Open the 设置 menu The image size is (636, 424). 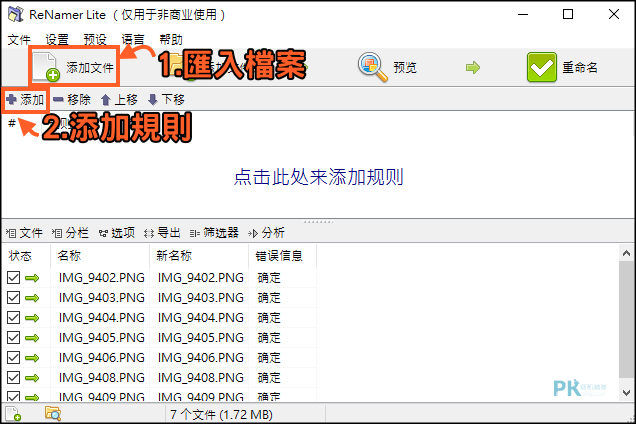point(57,39)
